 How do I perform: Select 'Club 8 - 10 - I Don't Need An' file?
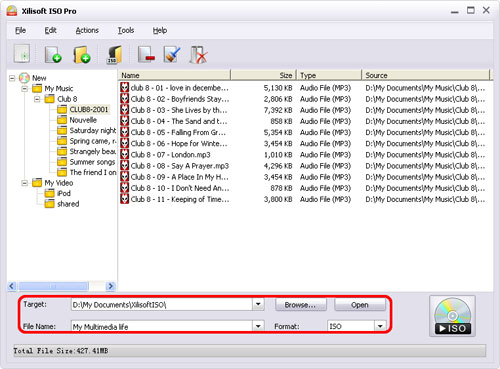(180, 188)
